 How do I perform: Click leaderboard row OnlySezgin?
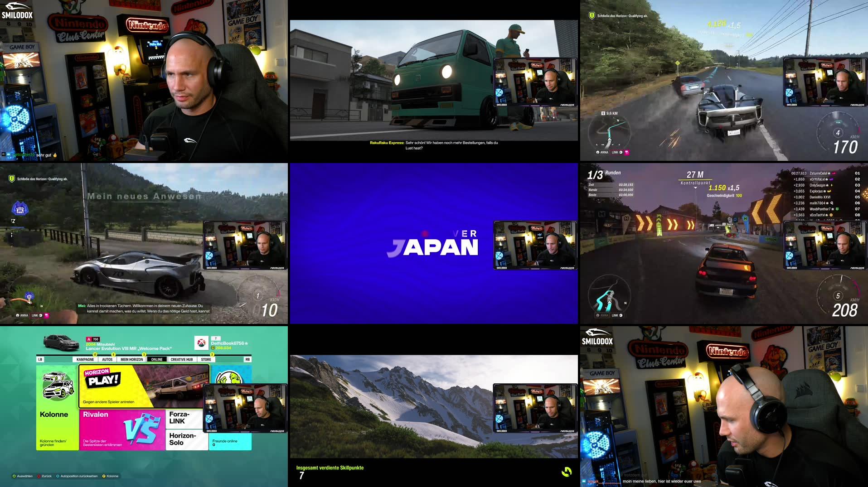pos(825,185)
